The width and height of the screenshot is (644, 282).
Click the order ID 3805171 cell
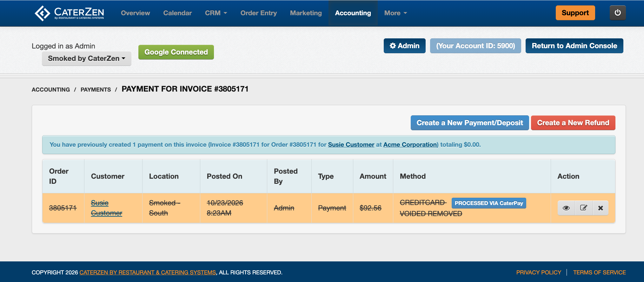(63, 208)
